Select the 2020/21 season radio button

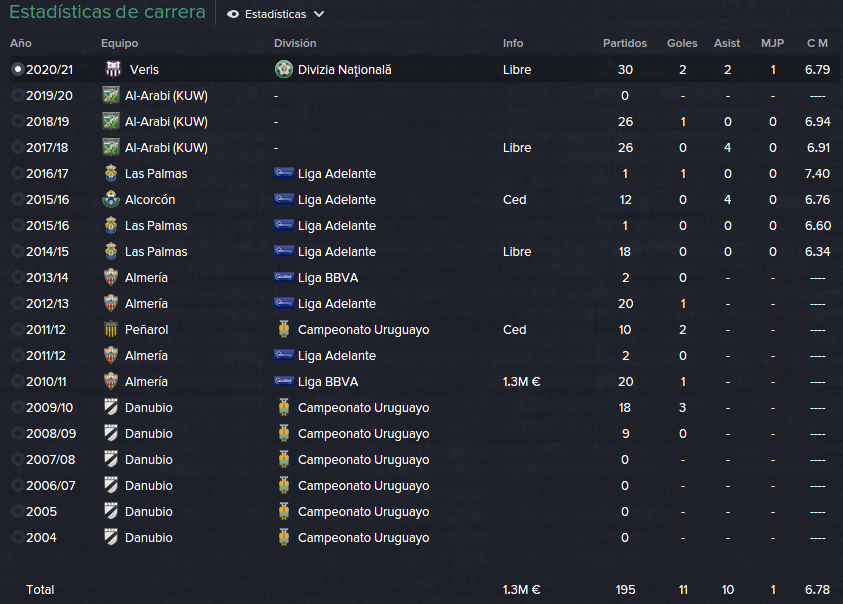(18, 69)
